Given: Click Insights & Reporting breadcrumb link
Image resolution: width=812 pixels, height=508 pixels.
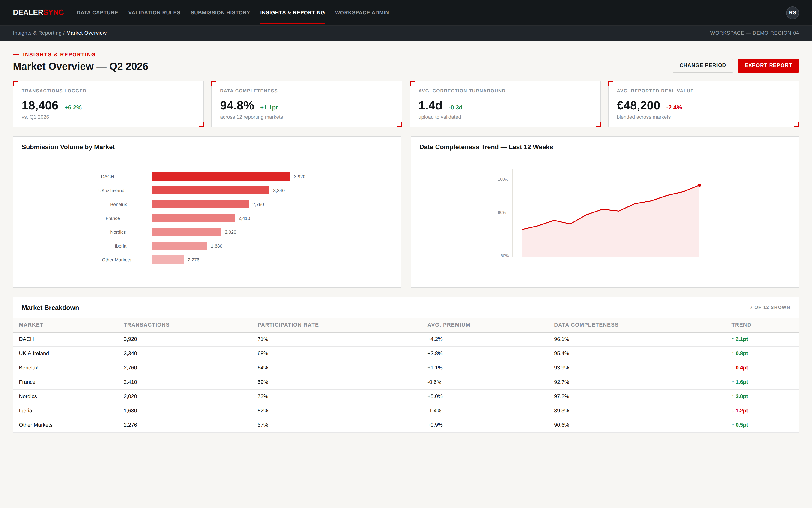Looking at the screenshot, I should 37,33.
